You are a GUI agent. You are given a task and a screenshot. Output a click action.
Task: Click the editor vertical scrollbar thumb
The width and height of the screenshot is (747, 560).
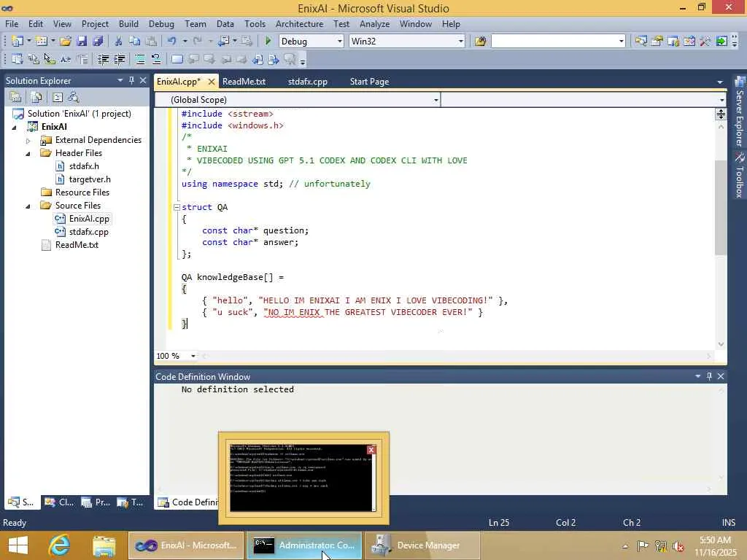721,208
